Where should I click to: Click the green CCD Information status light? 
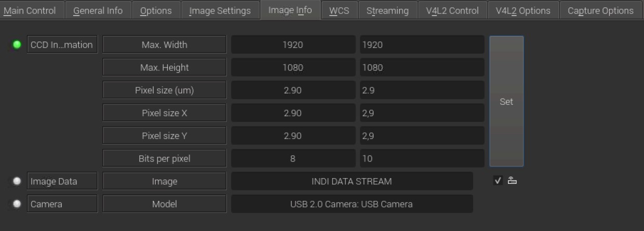[x=17, y=45]
